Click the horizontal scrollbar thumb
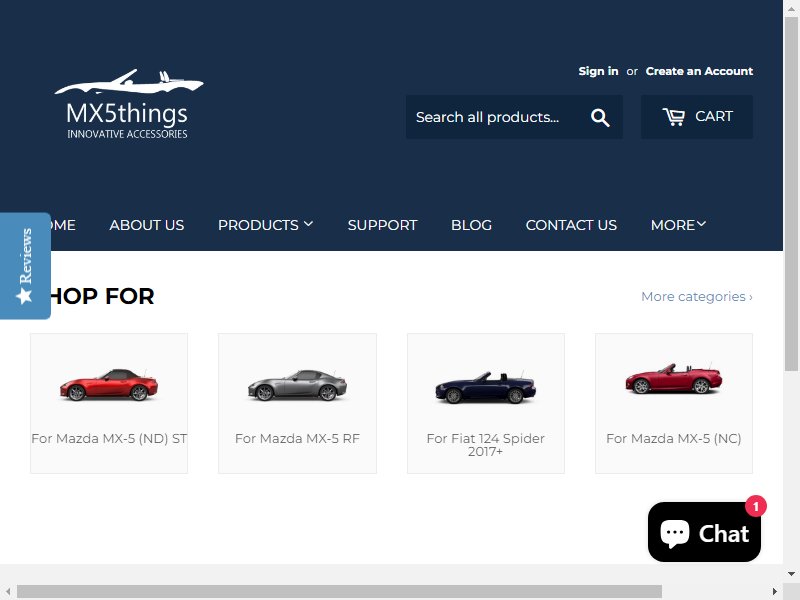The width and height of the screenshot is (800, 600). [x=339, y=592]
